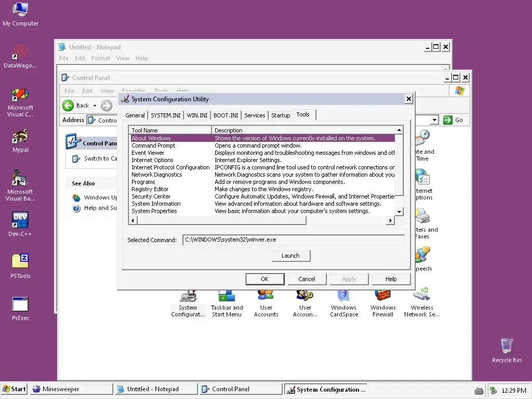Switch to the BOOT.INI tab

(x=225, y=115)
